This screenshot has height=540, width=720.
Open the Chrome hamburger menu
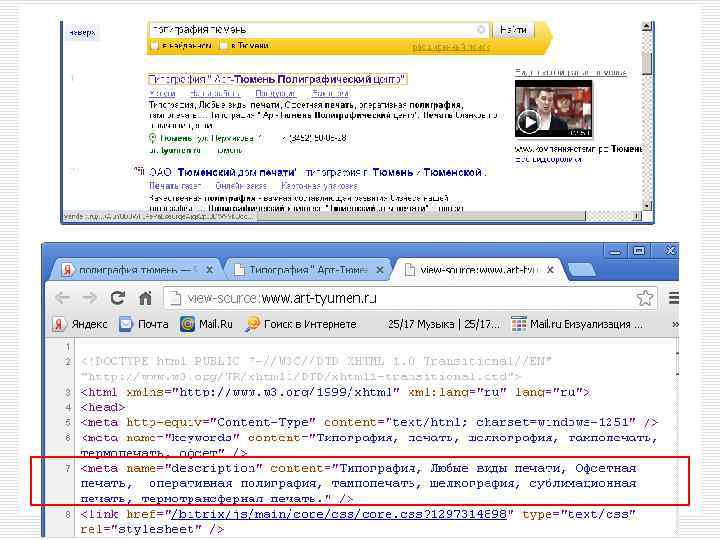[673, 298]
